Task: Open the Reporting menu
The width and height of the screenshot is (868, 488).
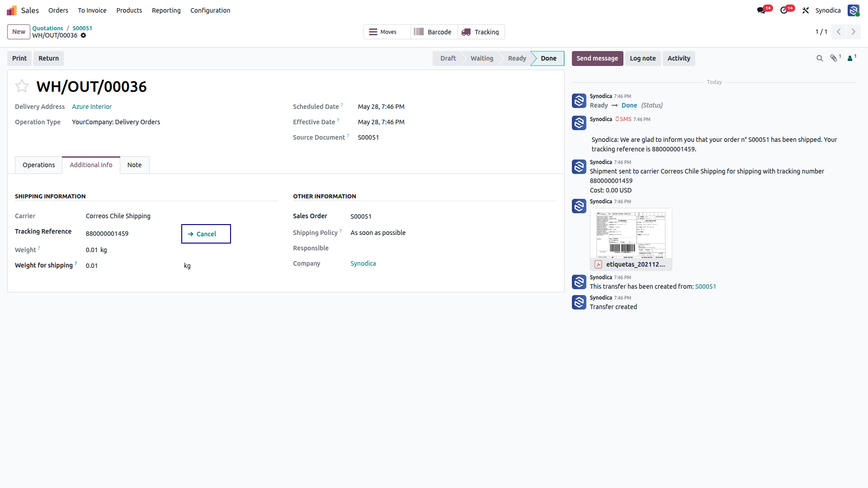Action: click(x=166, y=10)
